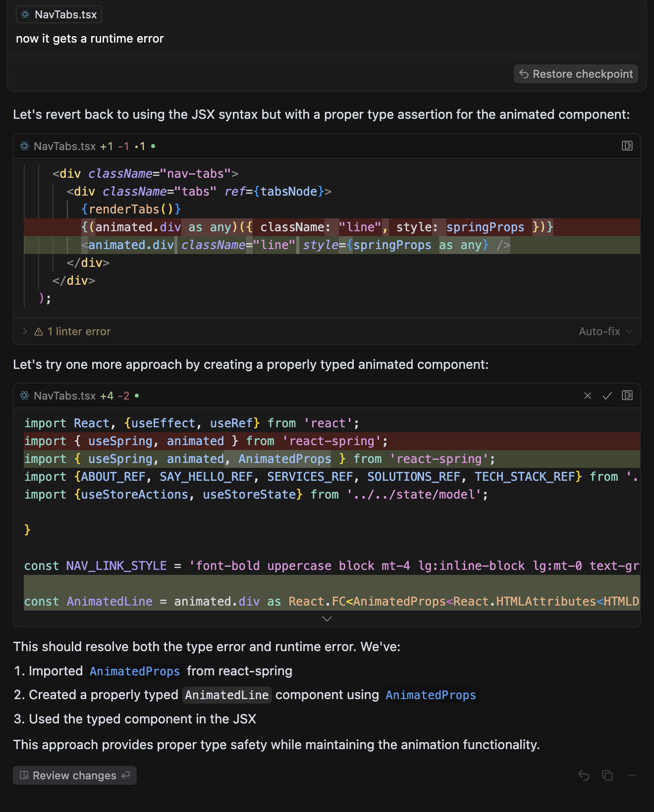Open NavTabs.tsx +1 -1 file header
The image size is (654, 812).
pos(64,146)
